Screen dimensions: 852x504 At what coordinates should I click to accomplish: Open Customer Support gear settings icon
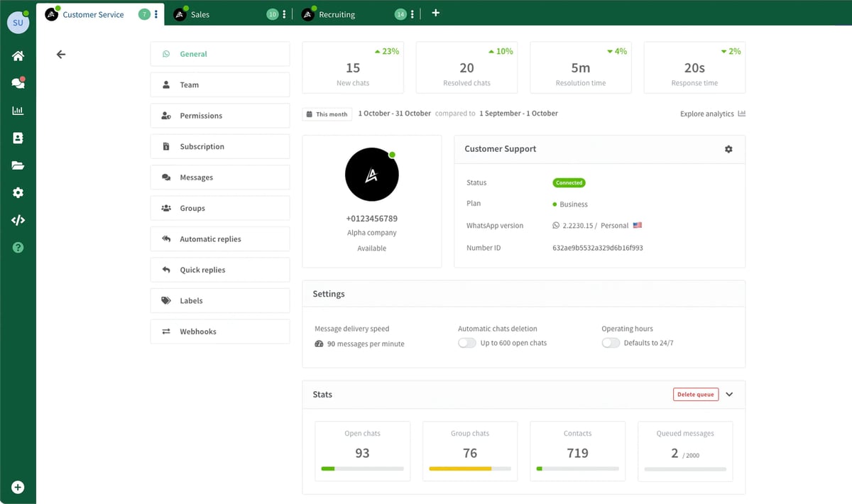[728, 149]
